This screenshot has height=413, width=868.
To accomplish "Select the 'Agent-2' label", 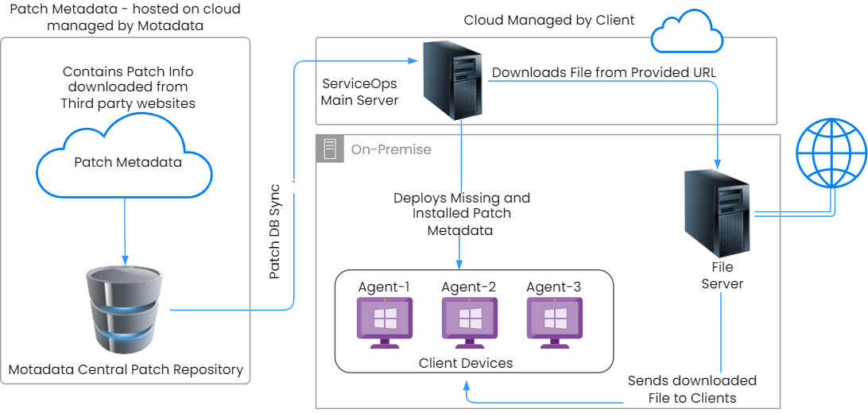I will point(469,287).
